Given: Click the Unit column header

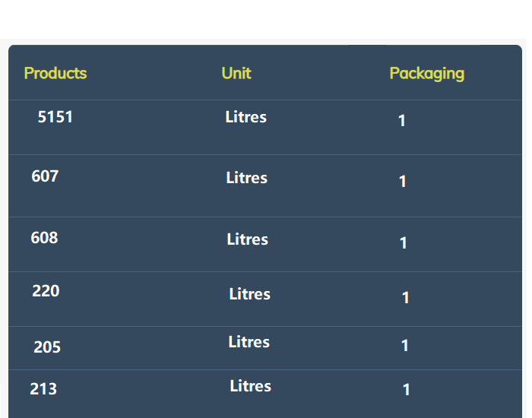Looking at the screenshot, I should [236, 73].
